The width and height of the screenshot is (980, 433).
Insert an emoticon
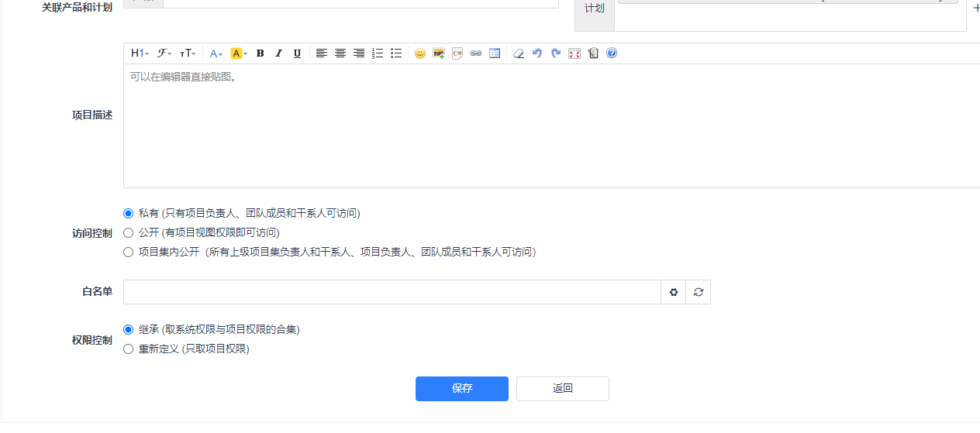pos(420,53)
